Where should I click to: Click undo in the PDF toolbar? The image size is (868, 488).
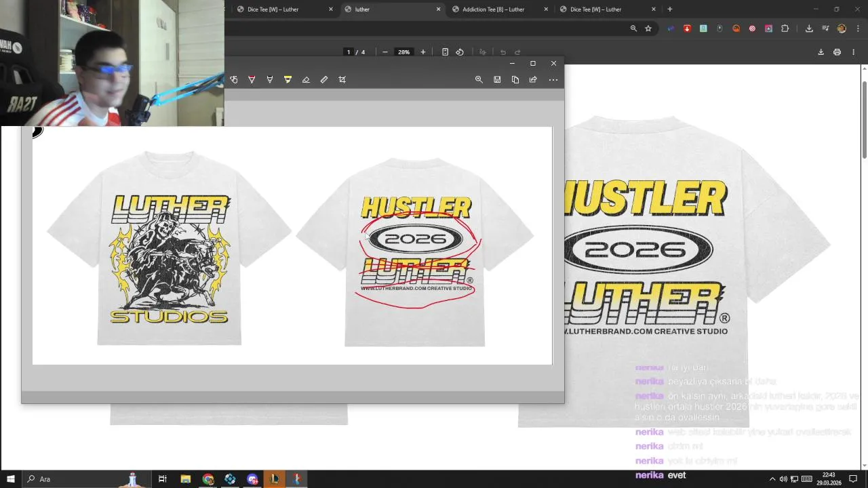point(503,52)
